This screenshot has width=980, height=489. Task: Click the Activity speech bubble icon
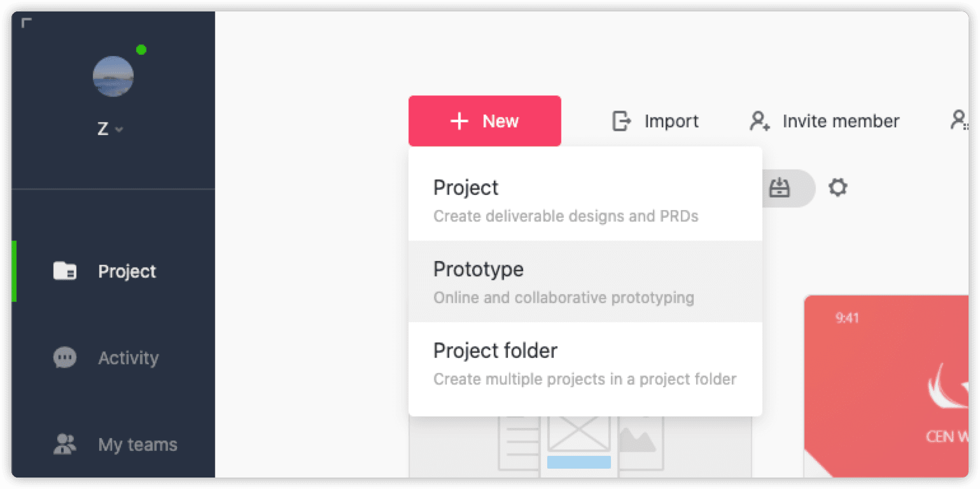64,358
